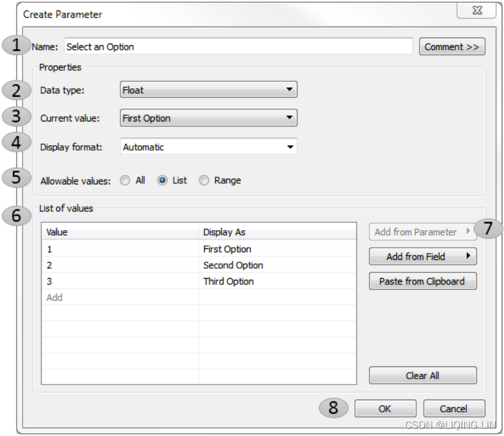
Task: Select the value cell containing 3
Action: 120,281
